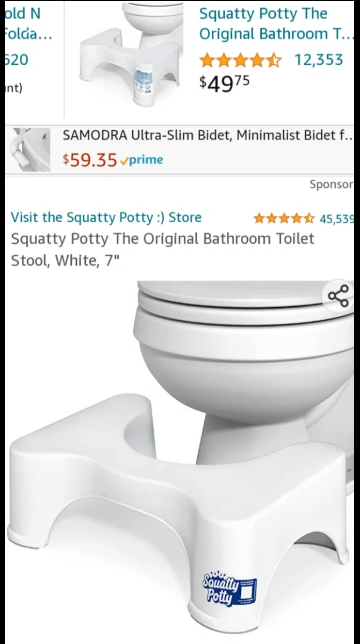The height and width of the screenshot is (644, 360).
Task: Open the 12,353 ratings count
Action: (x=319, y=60)
